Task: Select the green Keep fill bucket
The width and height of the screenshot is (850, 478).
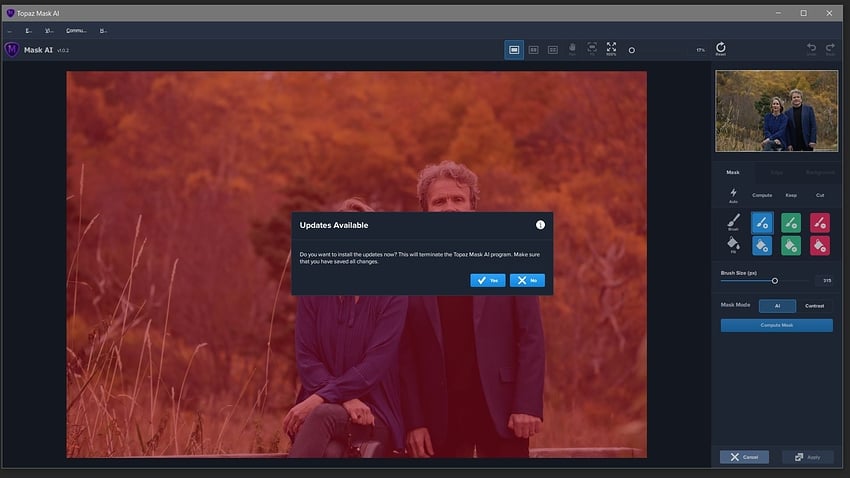Action: [x=791, y=245]
